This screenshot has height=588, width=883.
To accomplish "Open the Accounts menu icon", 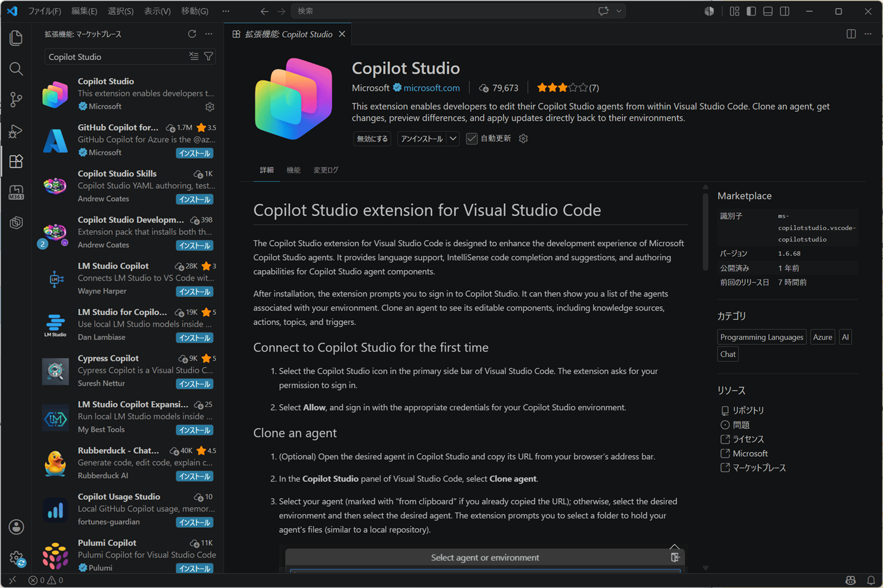I will (16, 527).
